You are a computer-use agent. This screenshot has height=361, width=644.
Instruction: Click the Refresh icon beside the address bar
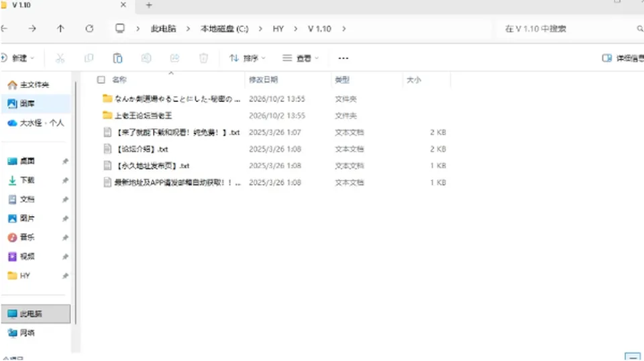click(x=89, y=28)
